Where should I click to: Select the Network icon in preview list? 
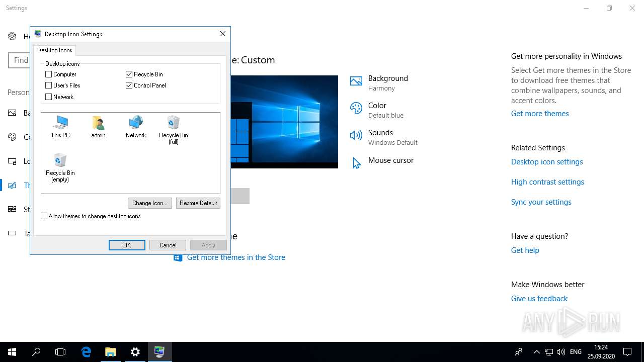pyautogui.click(x=136, y=126)
